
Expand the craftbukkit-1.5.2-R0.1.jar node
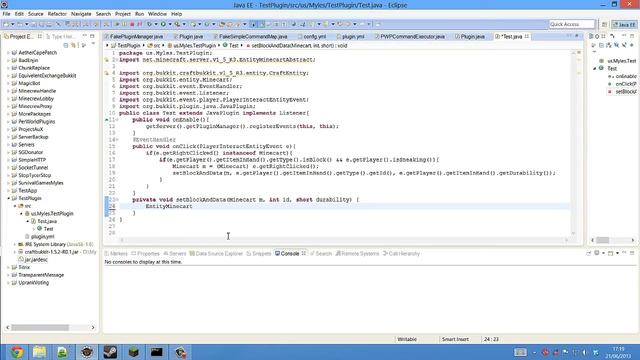pos(15,252)
